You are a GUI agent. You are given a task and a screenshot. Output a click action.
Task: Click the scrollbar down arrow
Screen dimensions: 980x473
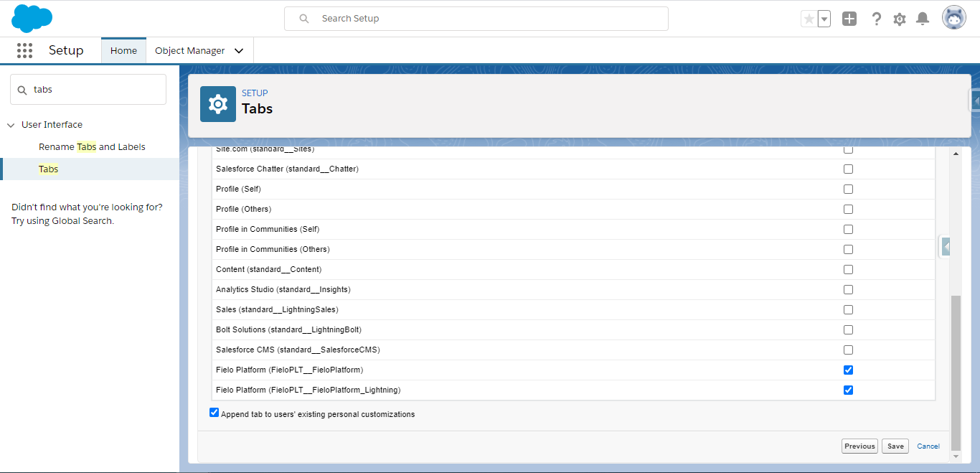[x=956, y=456]
